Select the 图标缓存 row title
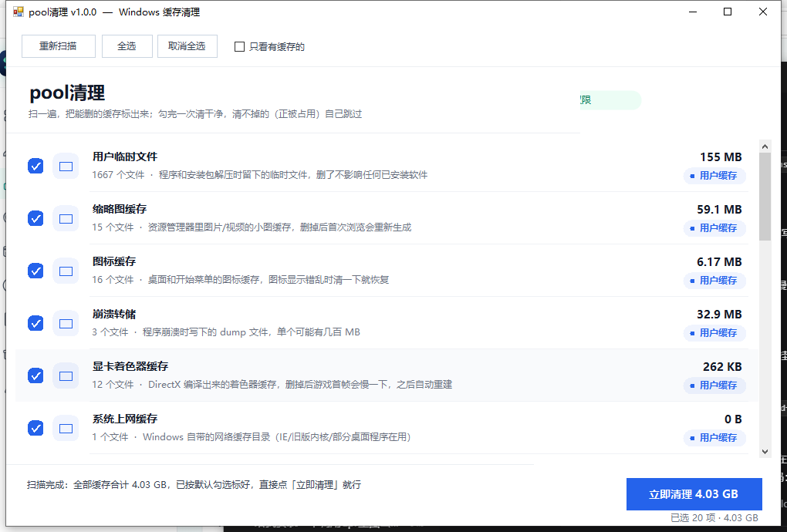Screen dimensions: 787x532 coord(114,261)
